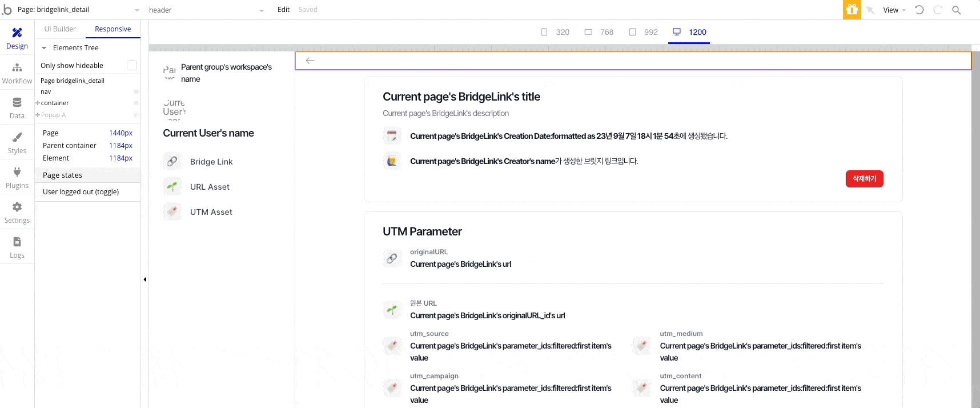
Task: Select the 768 breakpoint tab
Action: (x=599, y=32)
